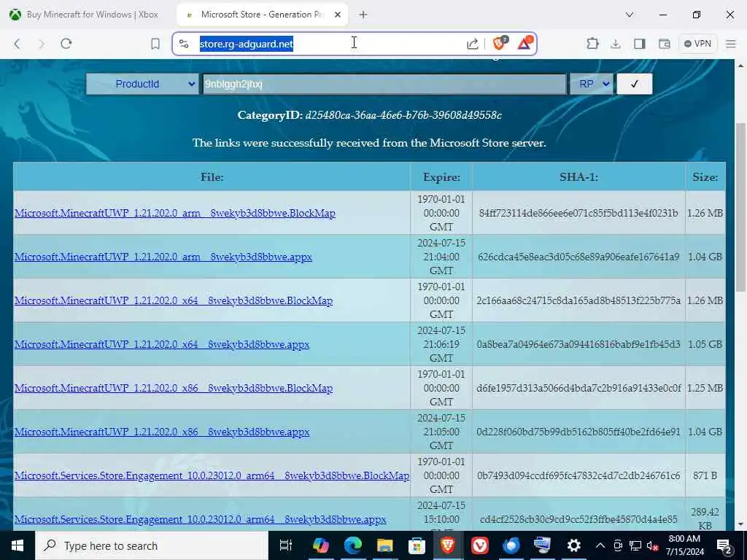The width and height of the screenshot is (747, 560).
Task: Open Microsoft Edge from the taskbar
Action: click(352, 545)
